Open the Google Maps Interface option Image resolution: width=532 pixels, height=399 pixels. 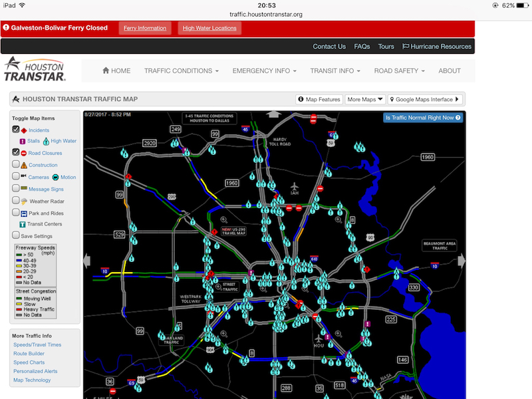click(x=424, y=99)
